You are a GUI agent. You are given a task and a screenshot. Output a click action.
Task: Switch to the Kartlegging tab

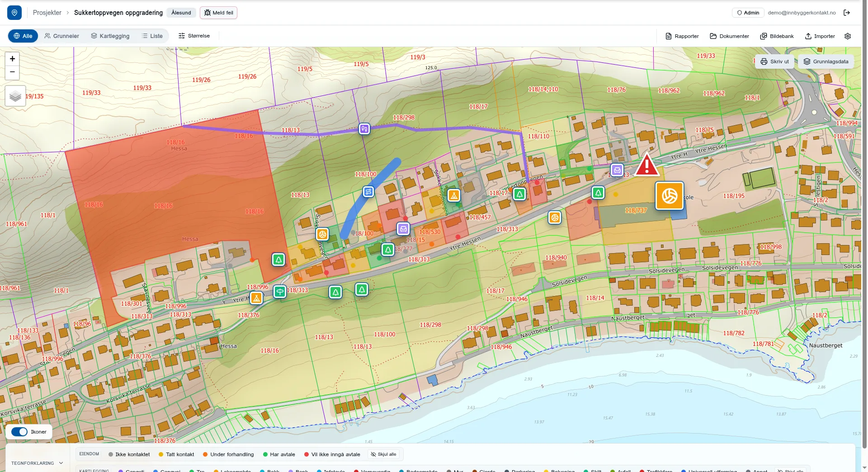pos(110,36)
